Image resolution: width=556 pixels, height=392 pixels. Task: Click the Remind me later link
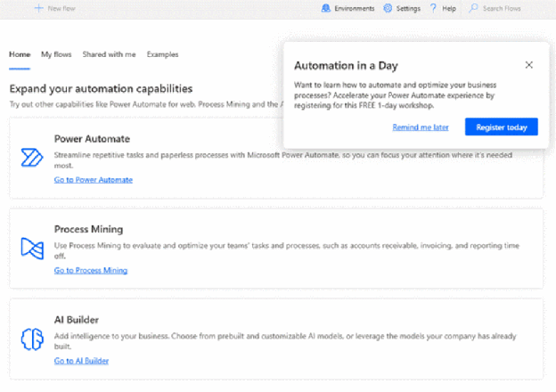pyautogui.click(x=421, y=127)
